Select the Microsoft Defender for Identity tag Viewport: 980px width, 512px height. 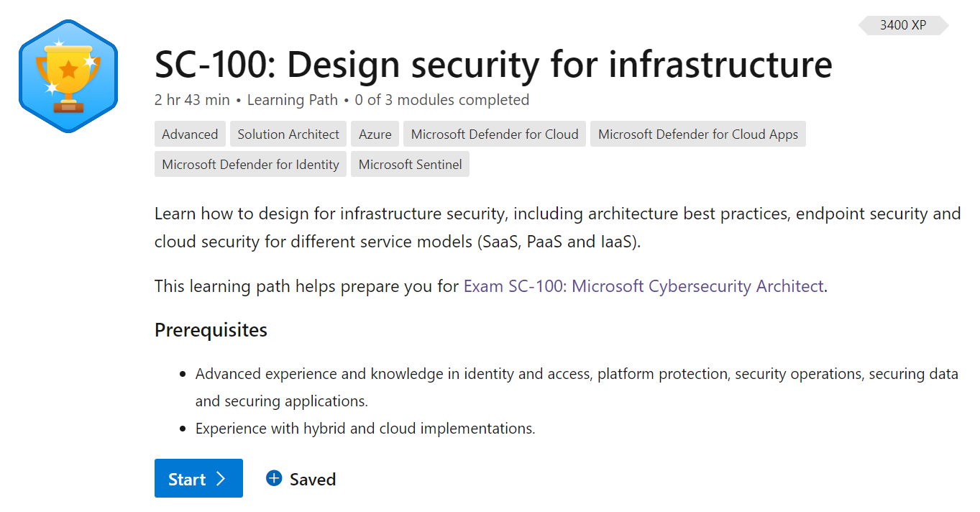pyautogui.click(x=250, y=165)
